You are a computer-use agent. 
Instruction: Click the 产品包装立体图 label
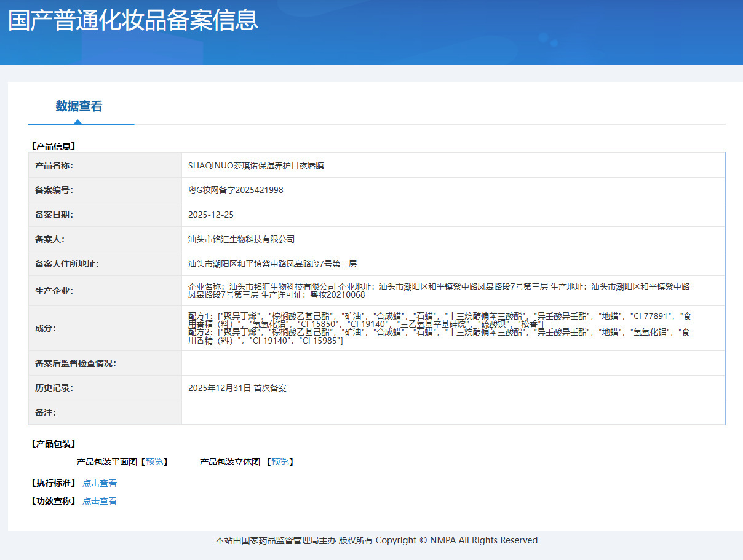230,462
